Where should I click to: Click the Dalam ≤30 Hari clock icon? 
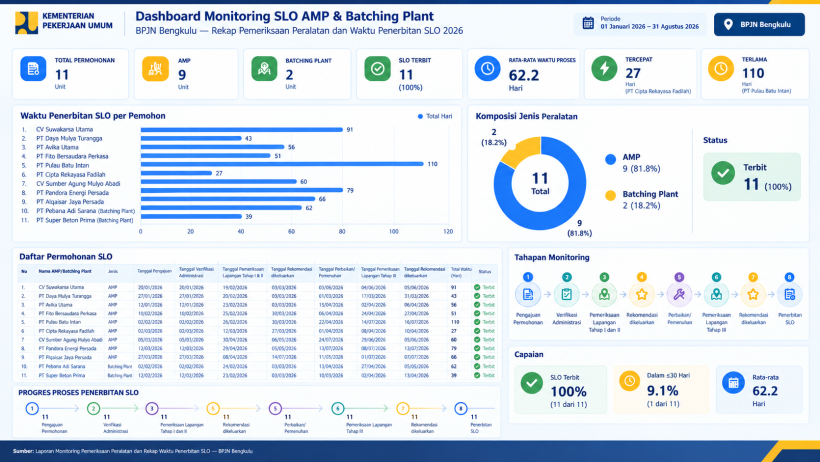coord(630,381)
